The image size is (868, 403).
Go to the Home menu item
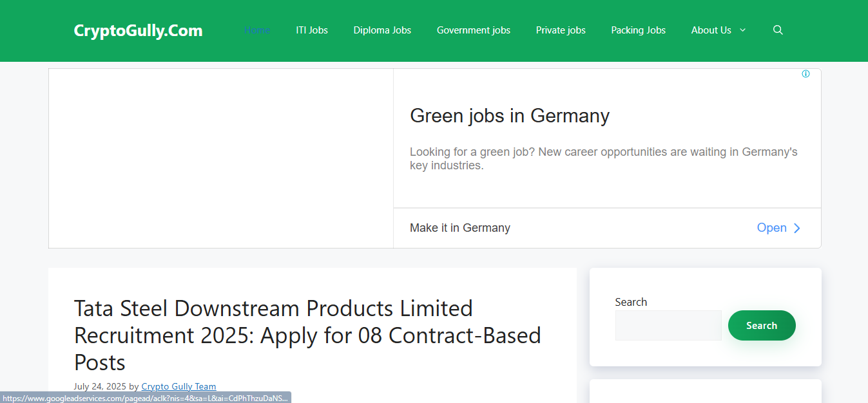257,30
